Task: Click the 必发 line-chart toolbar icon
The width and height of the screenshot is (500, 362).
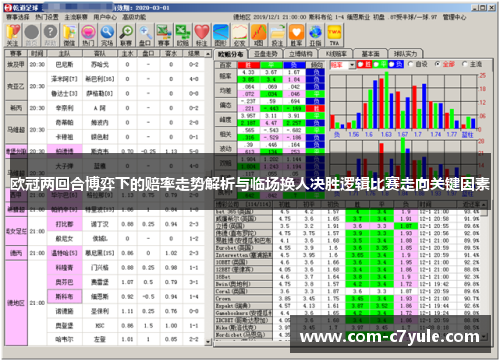Action: pyautogui.click(x=239, y=35)
